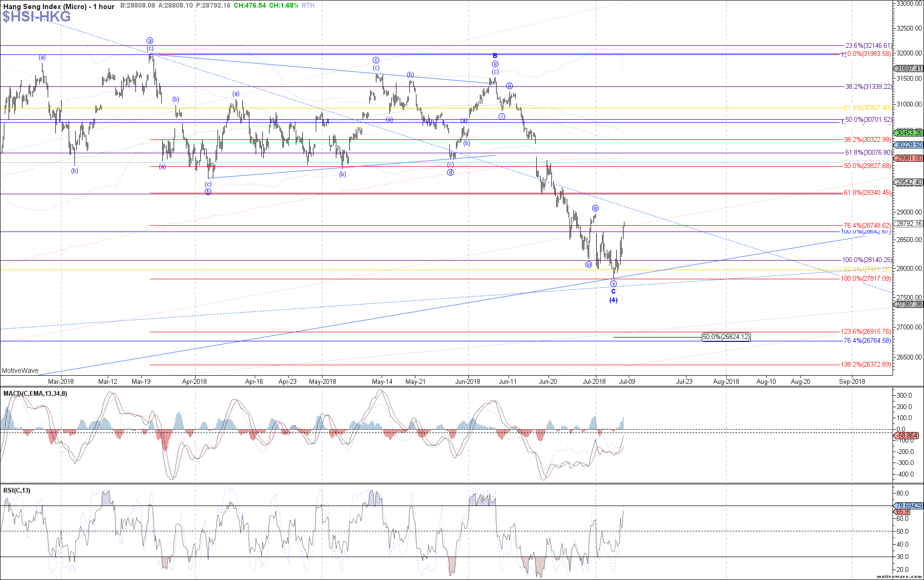The image size is (924, 580).
Task: Click the Jul-09 date on time axis
Action: [627, 381]
